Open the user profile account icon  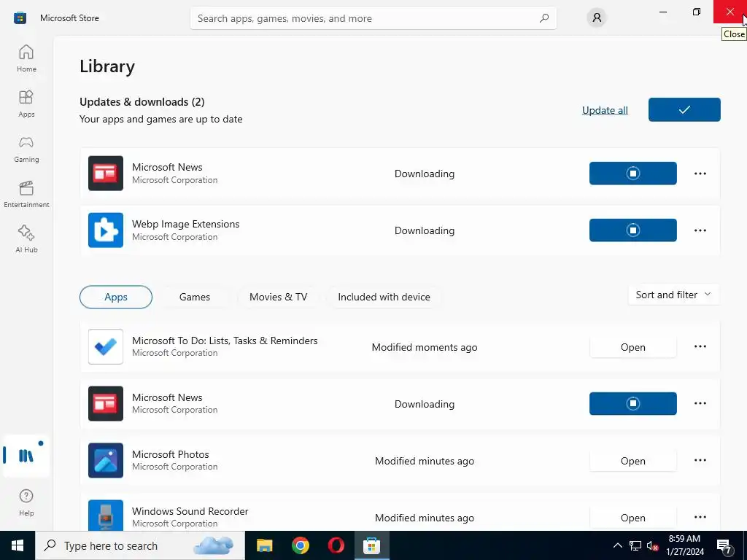(x=597, y=18)
